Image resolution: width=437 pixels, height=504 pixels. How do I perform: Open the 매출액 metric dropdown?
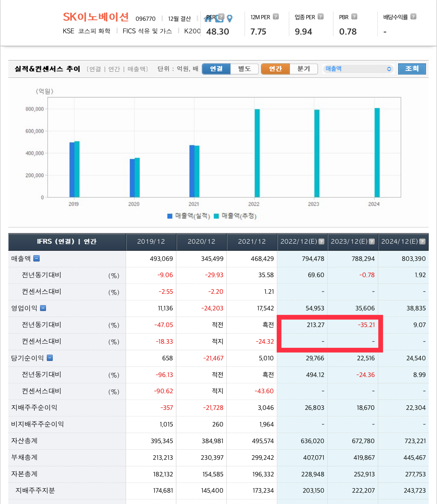pyautogui.click(x=358, y=69)
